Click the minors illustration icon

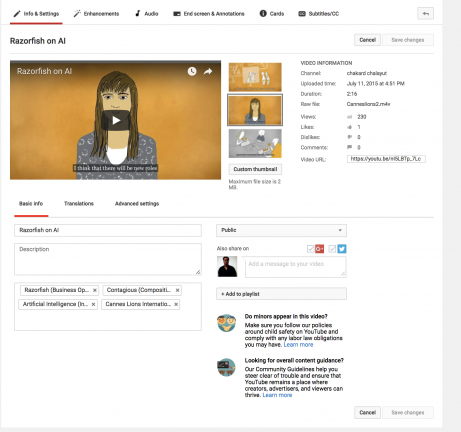coord(226,323)
